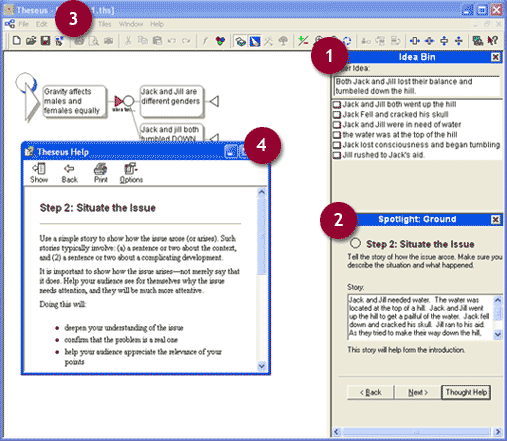Screen dimensions: 507x441
Task: Open Options in Theseus Help toolbar
Action: coord(131,173)
